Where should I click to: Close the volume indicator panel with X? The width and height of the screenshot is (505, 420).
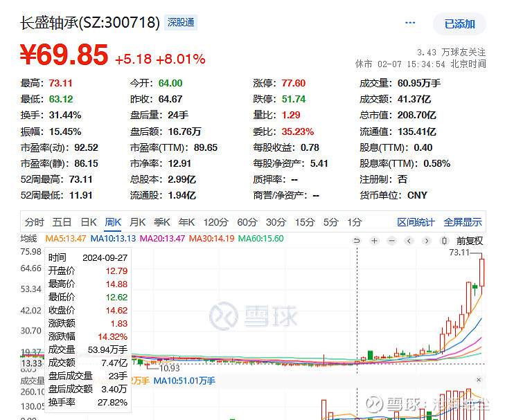[x=479, y=380]
